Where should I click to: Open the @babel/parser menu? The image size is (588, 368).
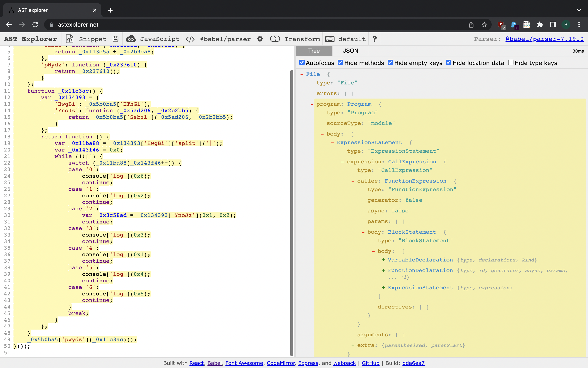tap(225, 39)
